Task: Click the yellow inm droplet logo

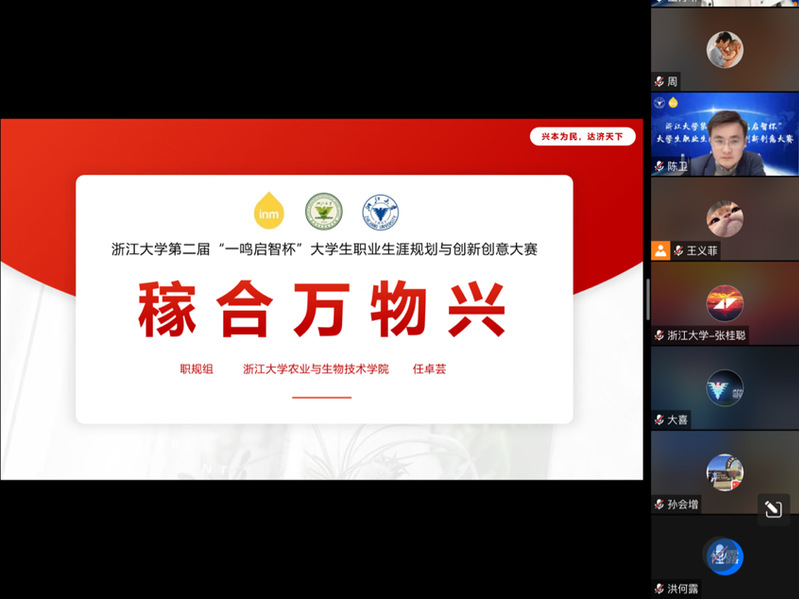Action: coord(269,211)
